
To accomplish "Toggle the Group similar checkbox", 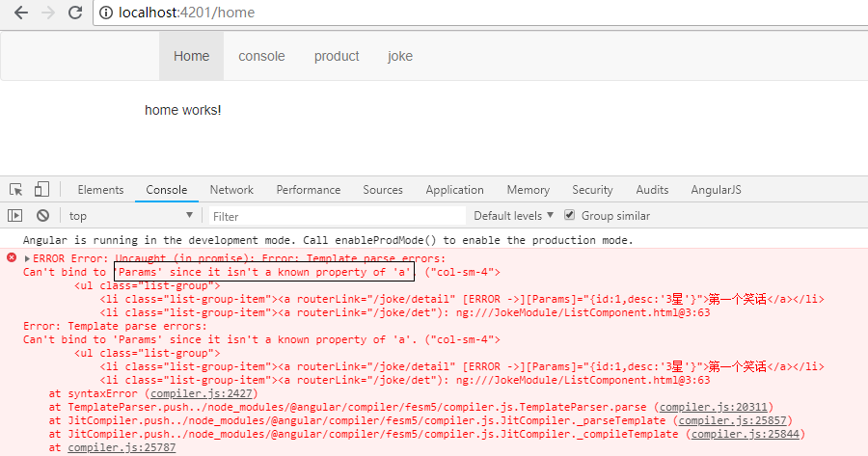I will coord(570,216).
